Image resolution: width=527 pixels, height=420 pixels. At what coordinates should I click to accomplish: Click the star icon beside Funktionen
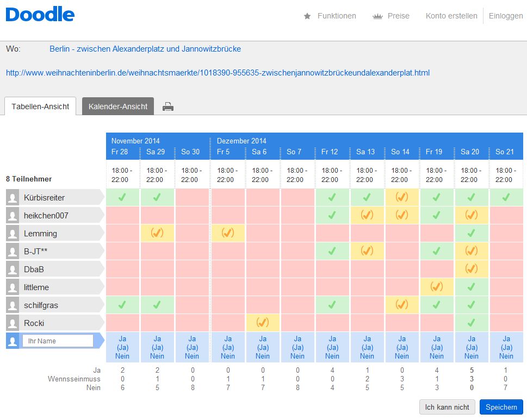pos(307,16)
